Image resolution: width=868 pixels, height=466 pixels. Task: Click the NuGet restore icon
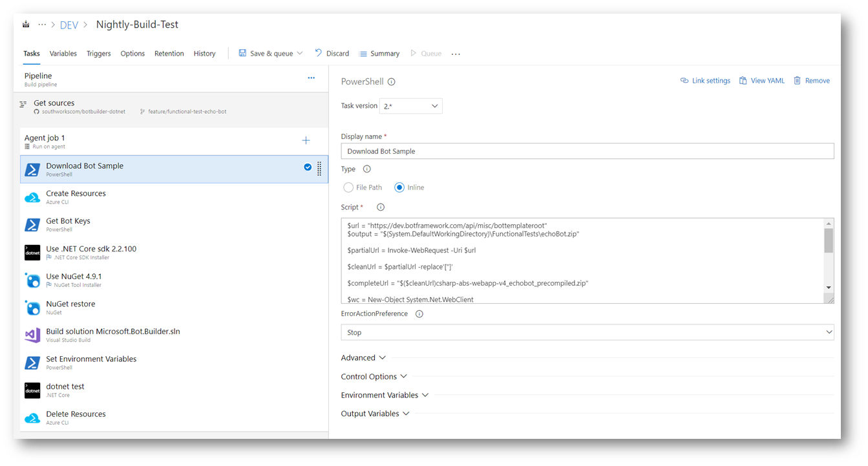click(x=32, y=308)
